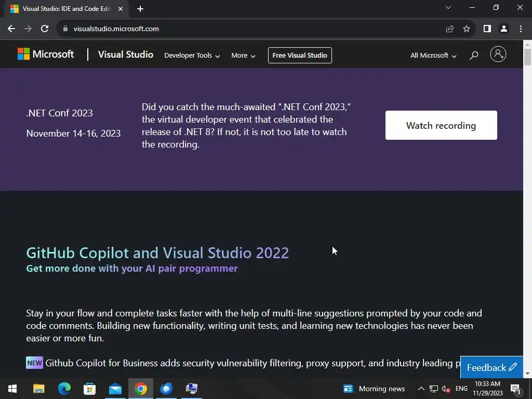Click the NEW badge beside Github Copilot
Image resolution: width=532 pixels, height=399 pixels.
pyautogui.click(x=35, y=363)
